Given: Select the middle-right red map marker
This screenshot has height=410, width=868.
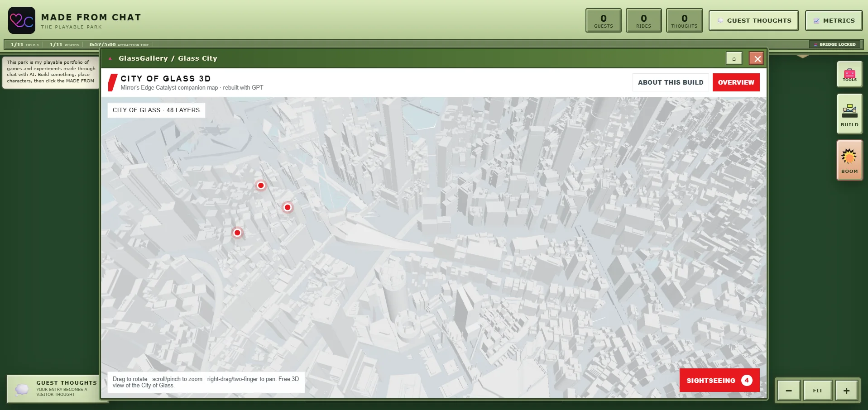Looking at the screenshot, I should [288, 207].
